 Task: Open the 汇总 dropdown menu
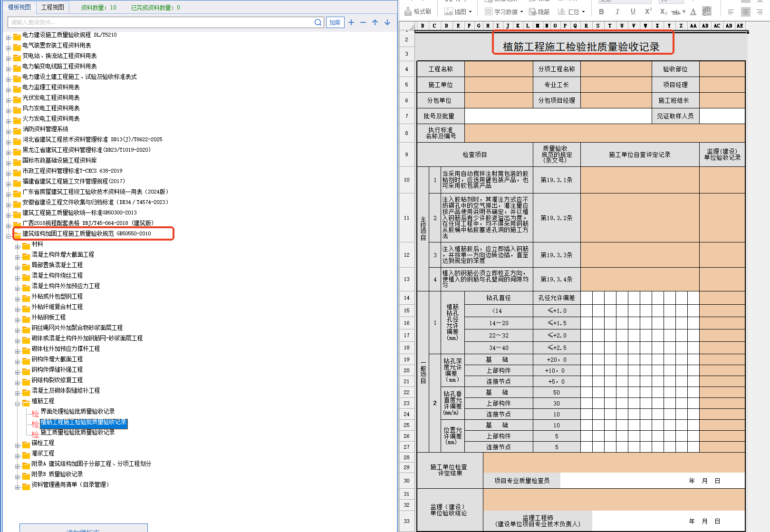tap(572, 11)
